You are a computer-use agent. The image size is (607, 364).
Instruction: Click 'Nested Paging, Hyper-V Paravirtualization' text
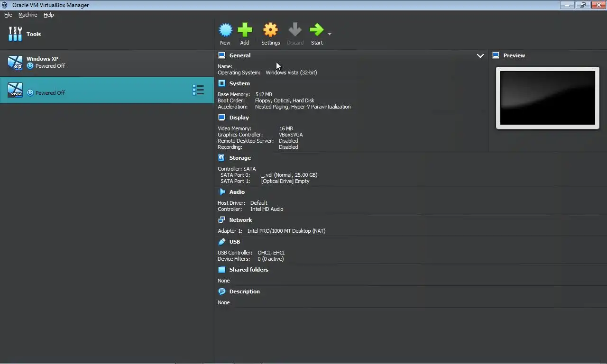[x=303, y=107]
